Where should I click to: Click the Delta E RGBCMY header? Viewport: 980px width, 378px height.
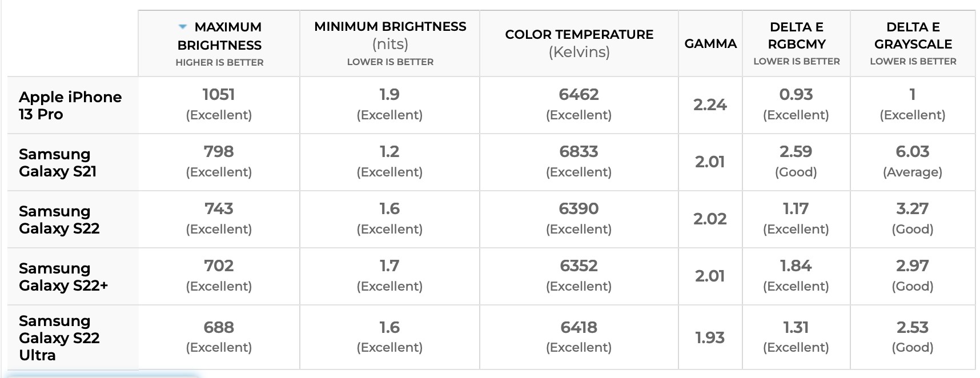pos(796,43)
